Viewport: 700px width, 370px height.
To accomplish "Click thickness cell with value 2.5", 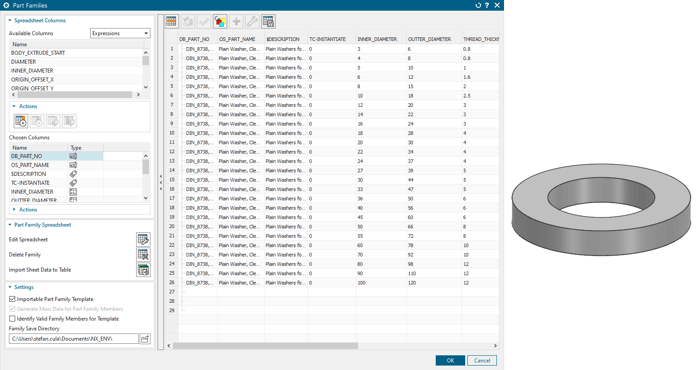I will point(480,96).
